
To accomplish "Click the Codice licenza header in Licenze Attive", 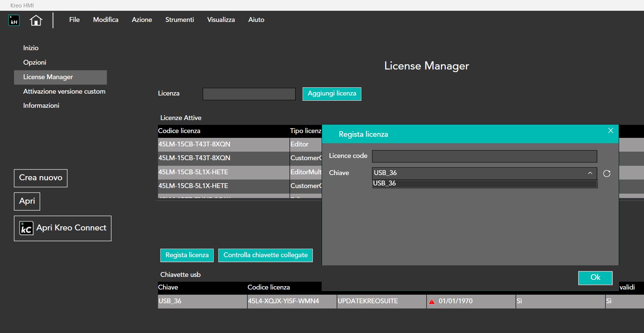I will [x=179, y=131].
